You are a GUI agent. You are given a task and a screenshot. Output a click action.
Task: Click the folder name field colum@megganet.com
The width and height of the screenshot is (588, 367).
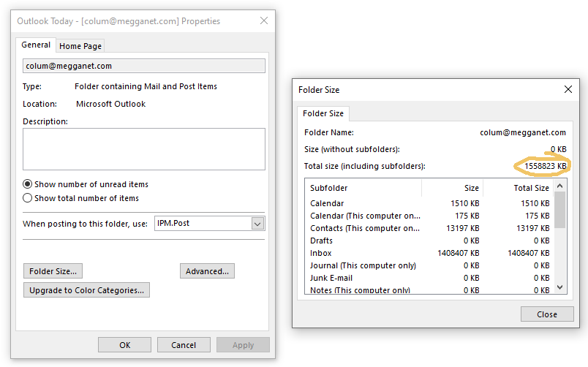click(x=143, y=66)
